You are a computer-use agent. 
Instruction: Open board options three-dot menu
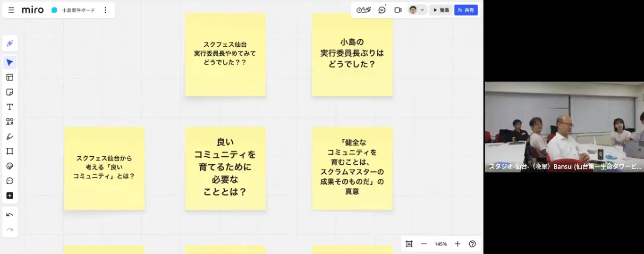click(x=105, y=10)
